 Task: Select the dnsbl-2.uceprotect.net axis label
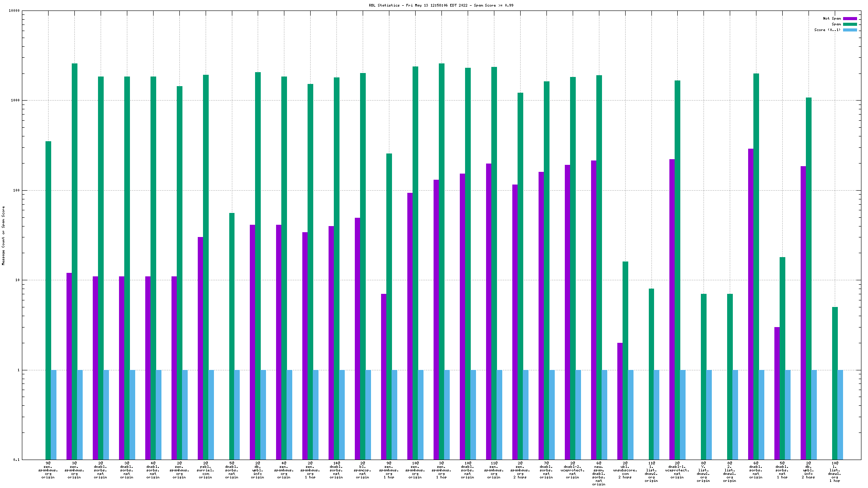(573, 470)
